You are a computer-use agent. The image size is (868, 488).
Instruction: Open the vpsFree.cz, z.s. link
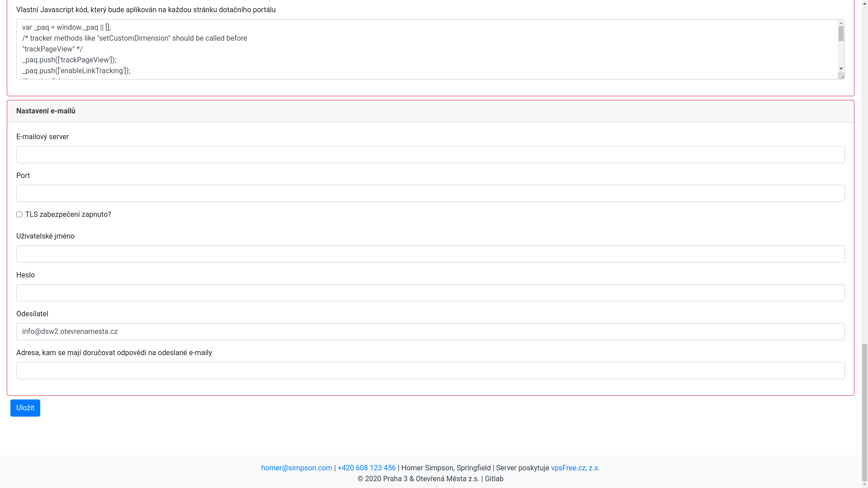pyautogui.click(x=575, y=468)
